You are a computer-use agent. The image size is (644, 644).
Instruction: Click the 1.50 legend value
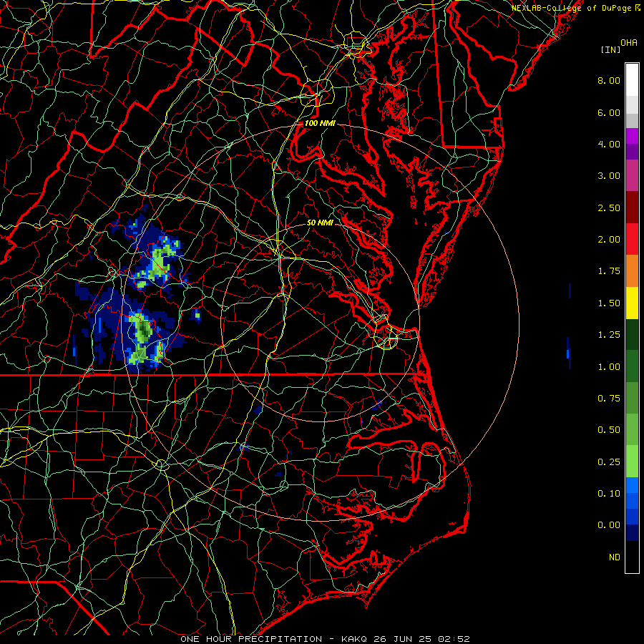pyautogui.click(x=609, y=303)
